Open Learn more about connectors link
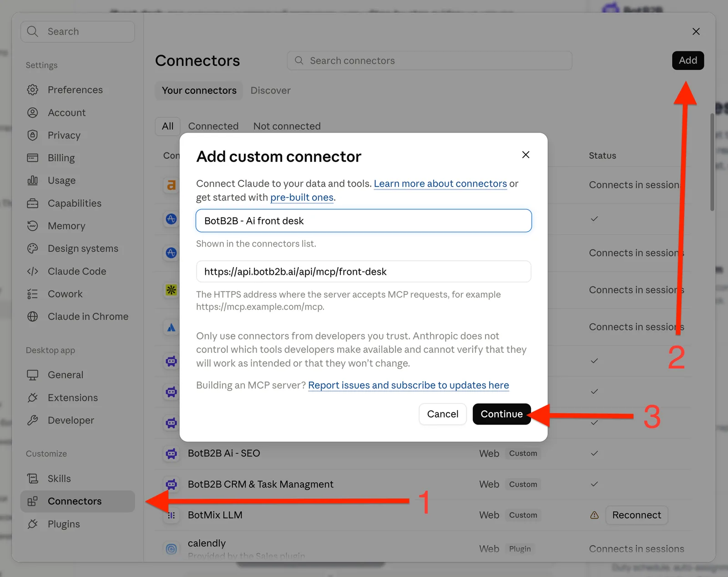Image resolution: width=728 pixels, height=577 pixels. [440, 183]
